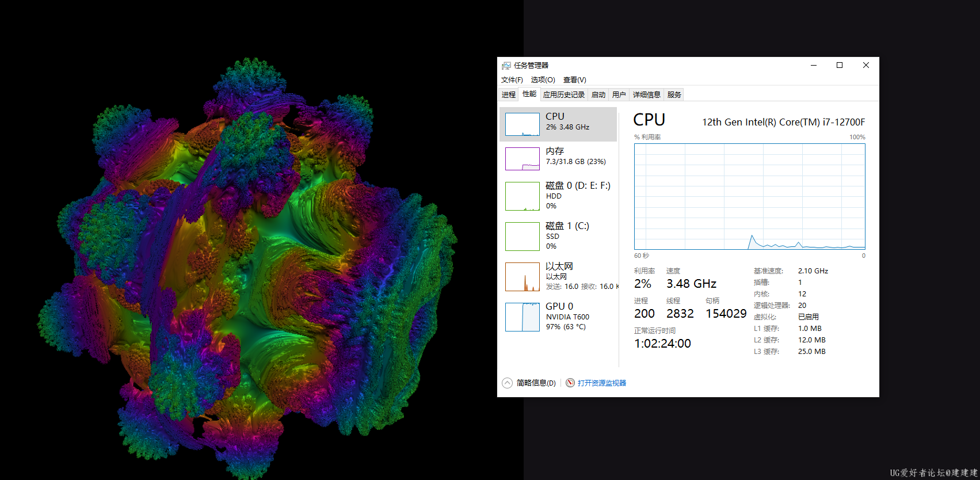This screenshot has width=980, height=480.
Task: Click the rendered fractal image
Action: [x=247, y=268]
